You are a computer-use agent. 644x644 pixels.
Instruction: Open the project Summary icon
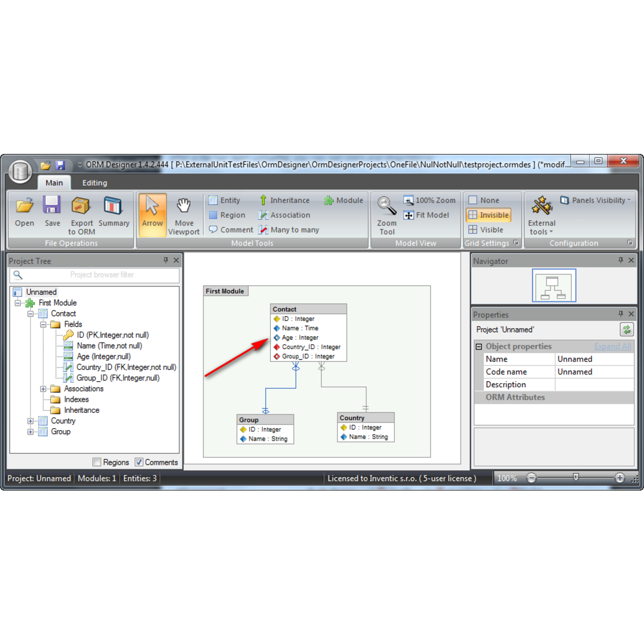pyautogui.click(x=113, y=206)
